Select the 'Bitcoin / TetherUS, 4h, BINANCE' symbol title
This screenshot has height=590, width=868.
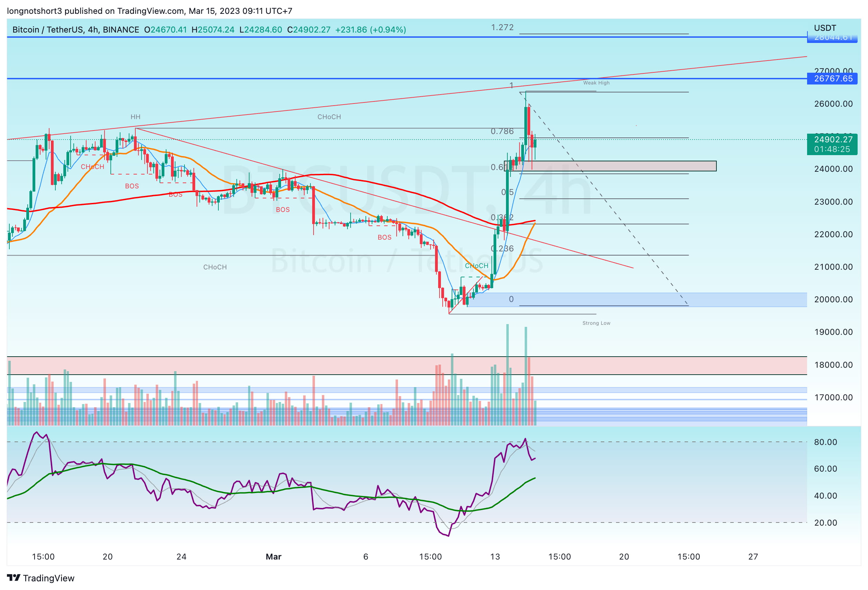pos(75,29)
